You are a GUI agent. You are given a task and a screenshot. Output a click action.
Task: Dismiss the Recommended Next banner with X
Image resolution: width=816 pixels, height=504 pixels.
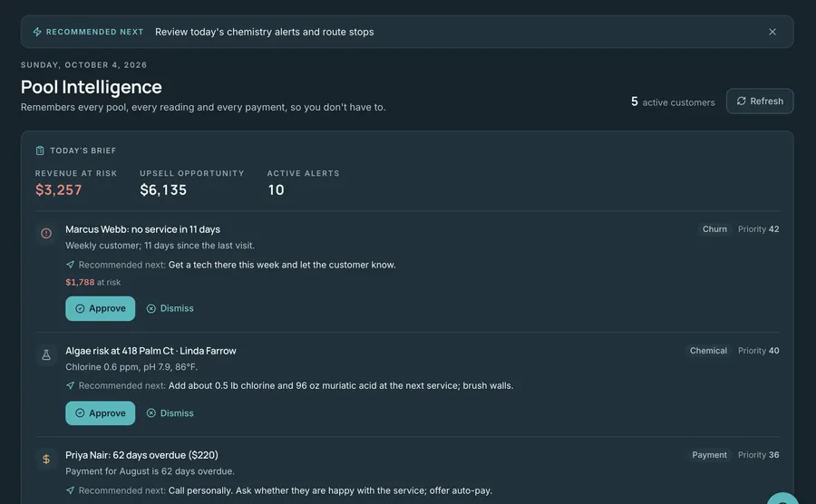[772, 32]
